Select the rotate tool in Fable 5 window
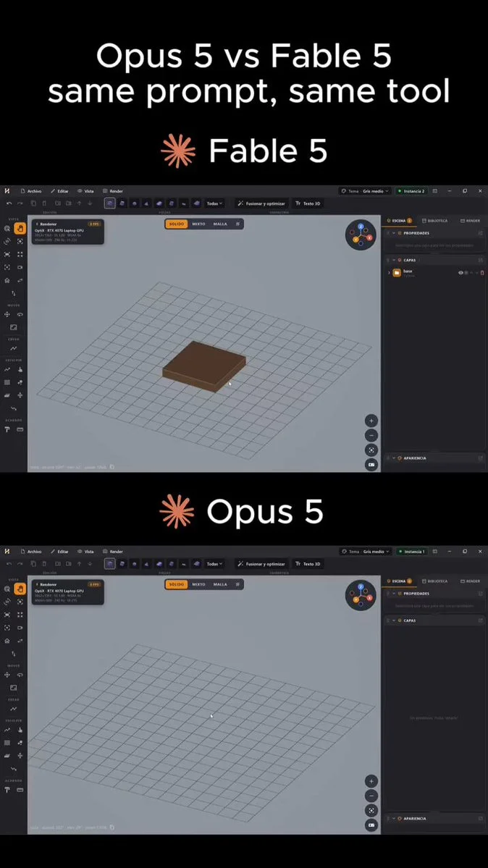This screenshot has height=868, width=488. click(x=20, y=314)
